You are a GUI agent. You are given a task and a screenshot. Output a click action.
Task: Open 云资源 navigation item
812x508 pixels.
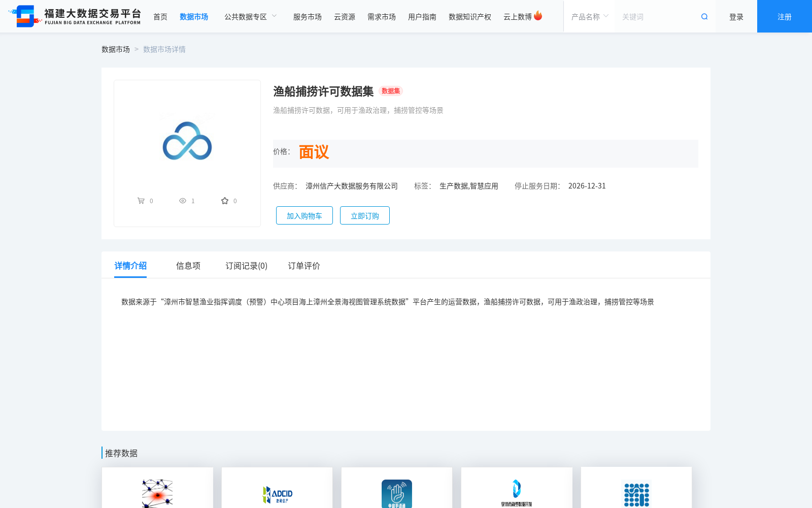coord(345,17)
